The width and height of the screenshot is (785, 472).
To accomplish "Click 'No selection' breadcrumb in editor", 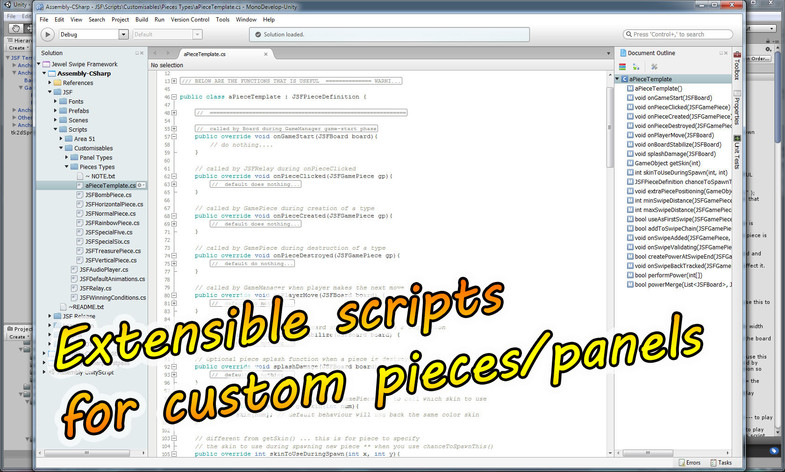I will click(167, 65).
